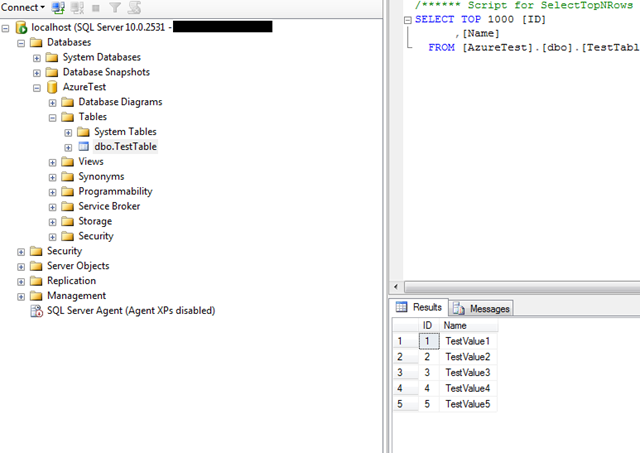Click the System Databases folder icon
640x453 pixels.
click(52, 57)
